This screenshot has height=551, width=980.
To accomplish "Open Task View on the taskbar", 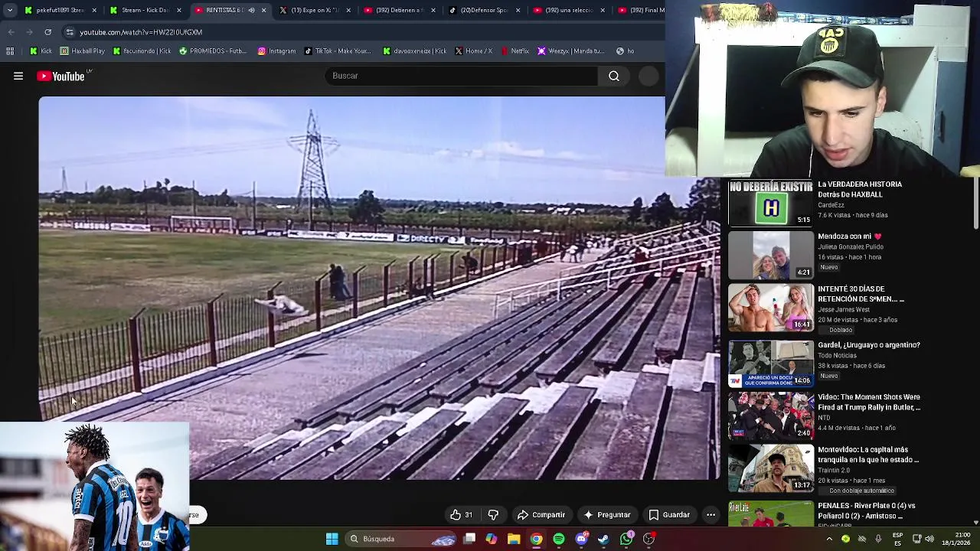I will 469,539.
